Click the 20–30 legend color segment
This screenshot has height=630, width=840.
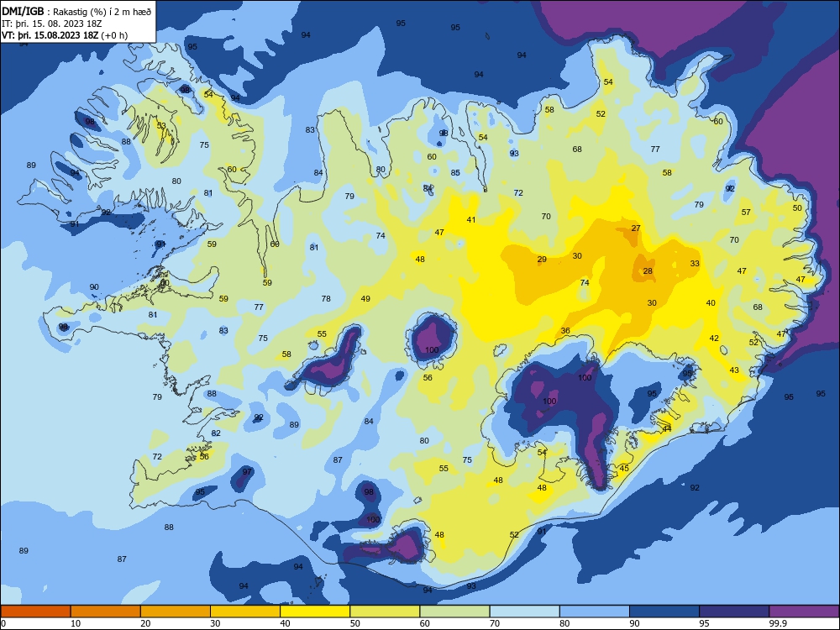(x=176, y=612)
